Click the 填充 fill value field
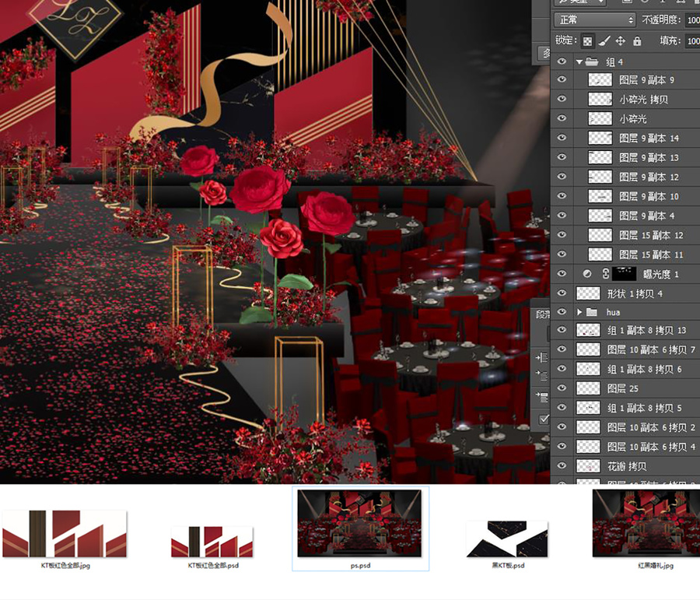Image resolution: width=700 pixels, height=600 pixels. [693, 41]
